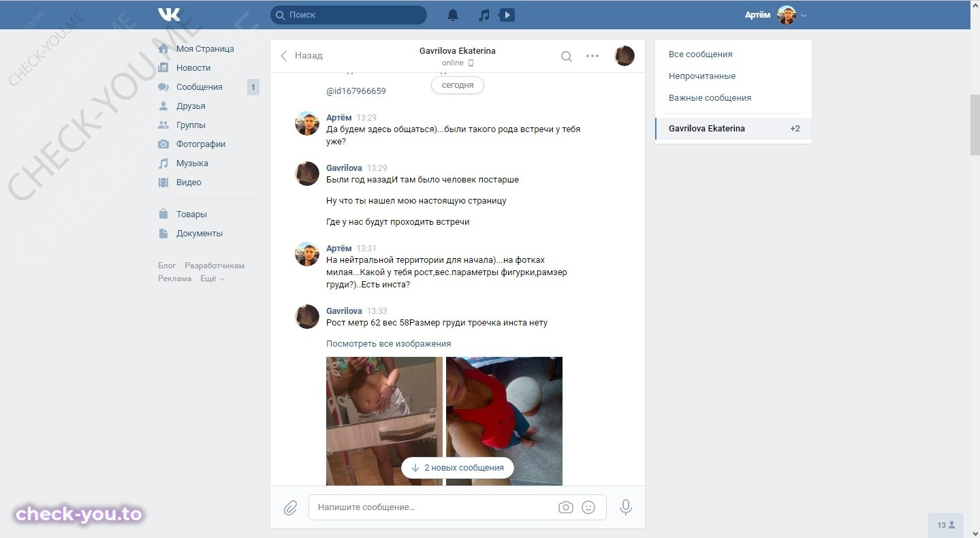Open the mirror selfie photo thumbnail
Viewport: 980px width, 538px height.
coord(384,421)
